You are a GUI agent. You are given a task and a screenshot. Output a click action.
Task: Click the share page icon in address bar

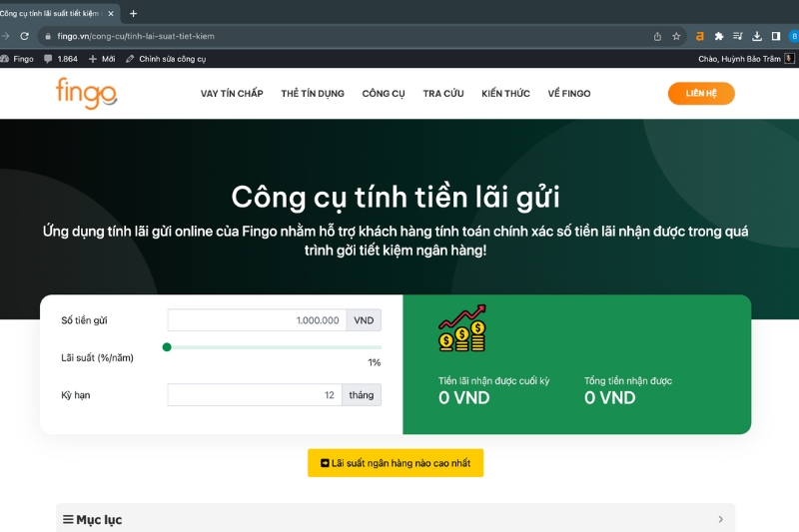click(657, 36)
